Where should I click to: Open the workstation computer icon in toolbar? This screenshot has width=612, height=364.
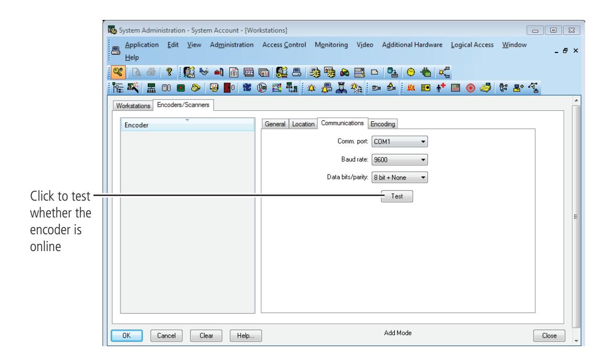coord(297,72)
